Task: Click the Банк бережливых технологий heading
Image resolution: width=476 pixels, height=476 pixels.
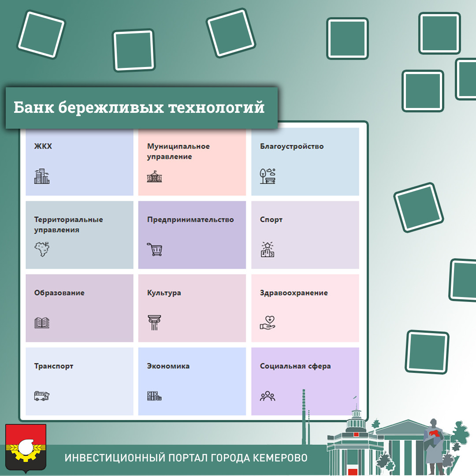Action: pyautogui.click(x=139, y=108)
